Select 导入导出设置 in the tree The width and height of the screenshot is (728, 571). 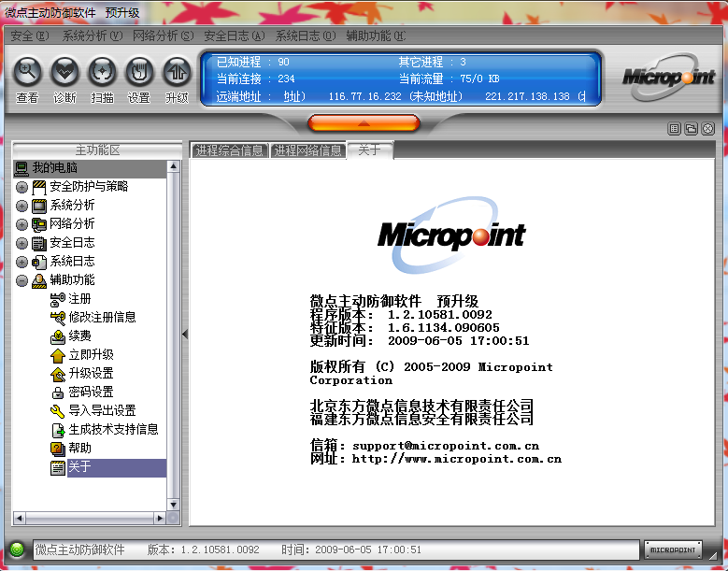[102, 411]
